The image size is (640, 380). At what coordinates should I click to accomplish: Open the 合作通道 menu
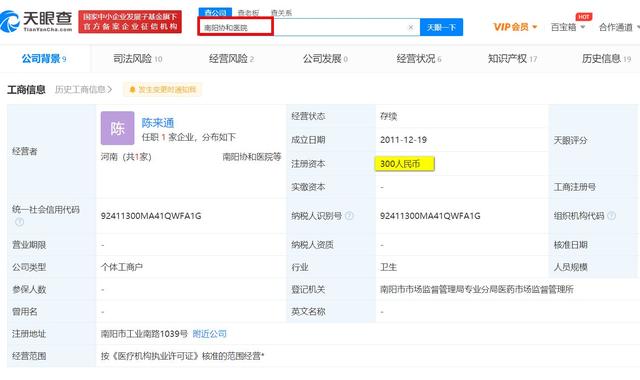click(619, 27)
